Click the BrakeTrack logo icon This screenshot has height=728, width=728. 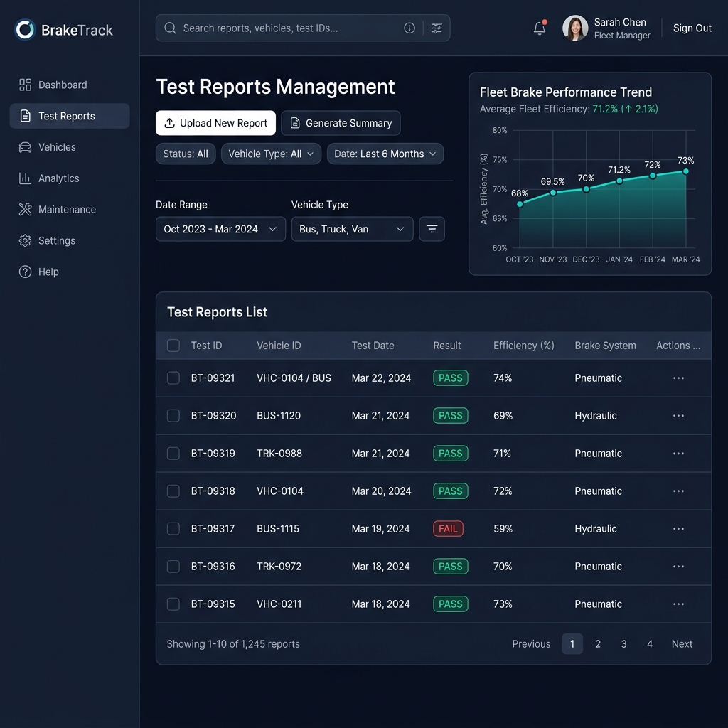25,30
